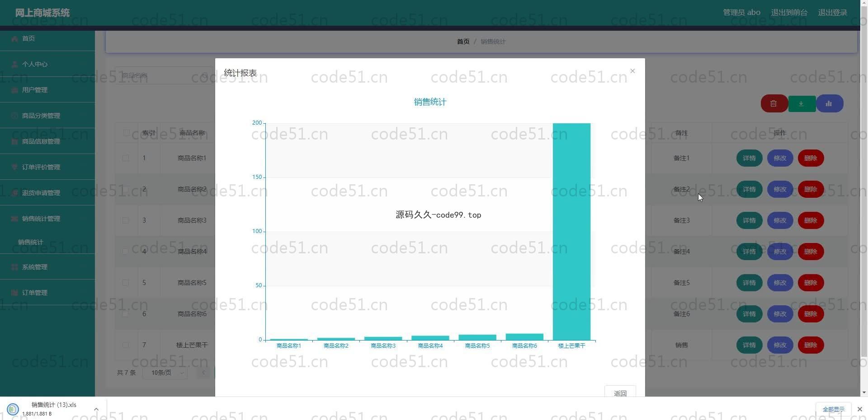868x420 pixels.
Task: Close the 统计报表 dialog with the X icon
Action: tap(632, 71)
